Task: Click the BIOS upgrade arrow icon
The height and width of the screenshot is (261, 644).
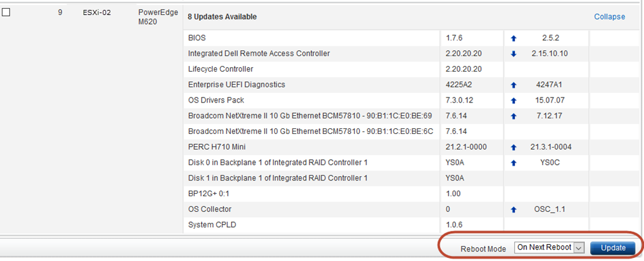Action: [x=513, y=38]
